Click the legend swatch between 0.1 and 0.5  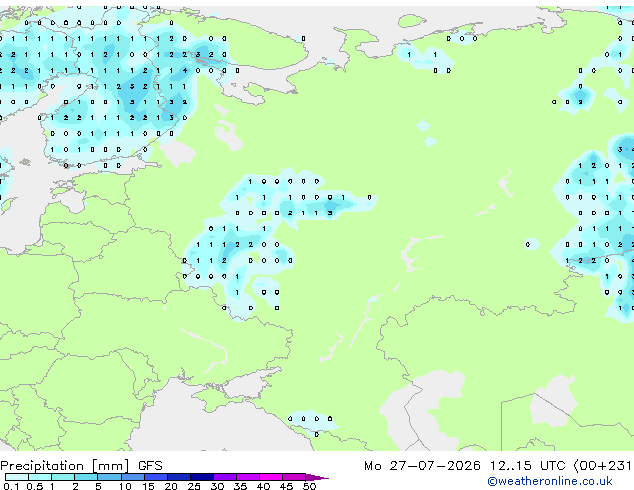pos(17,477)
